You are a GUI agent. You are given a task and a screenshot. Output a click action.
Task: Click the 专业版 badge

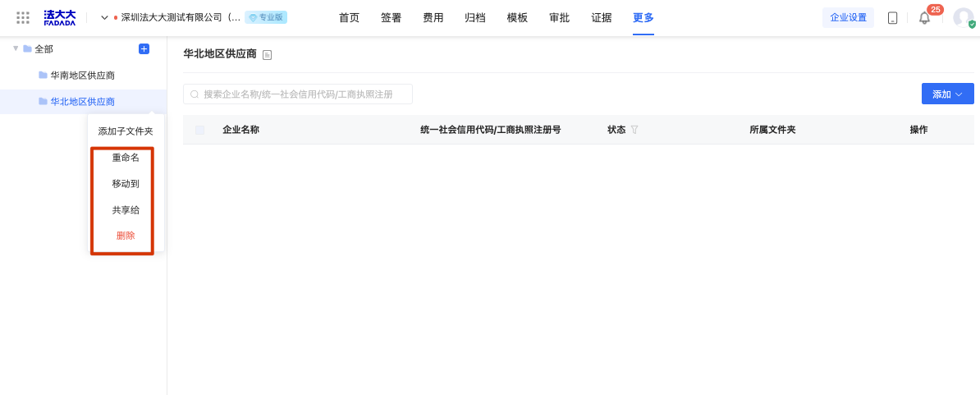(x=266, y=17)
